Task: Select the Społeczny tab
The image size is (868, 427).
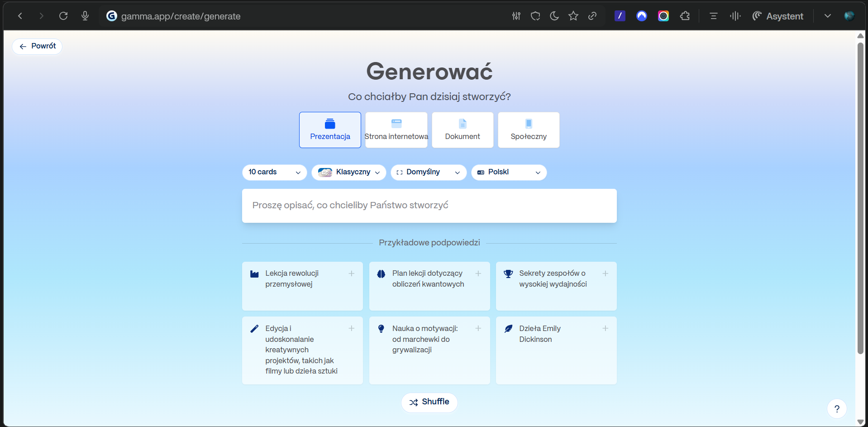Action: pos(529,130)
